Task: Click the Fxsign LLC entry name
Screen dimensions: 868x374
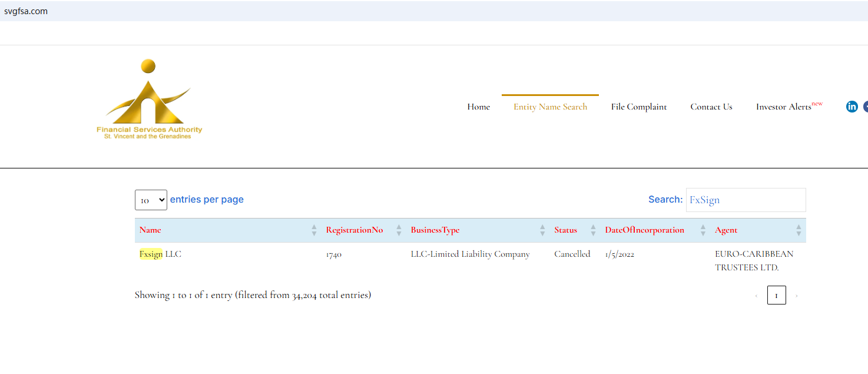Action: point(160,254)
